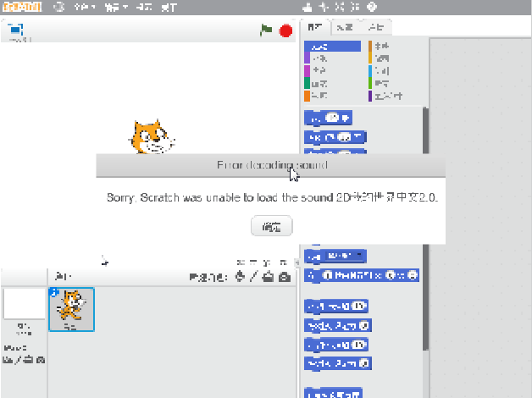This screenshot has width=532, height=398.
Task: Click the set y to motion block
Action: pyautogui.click(x=338, y=364)
